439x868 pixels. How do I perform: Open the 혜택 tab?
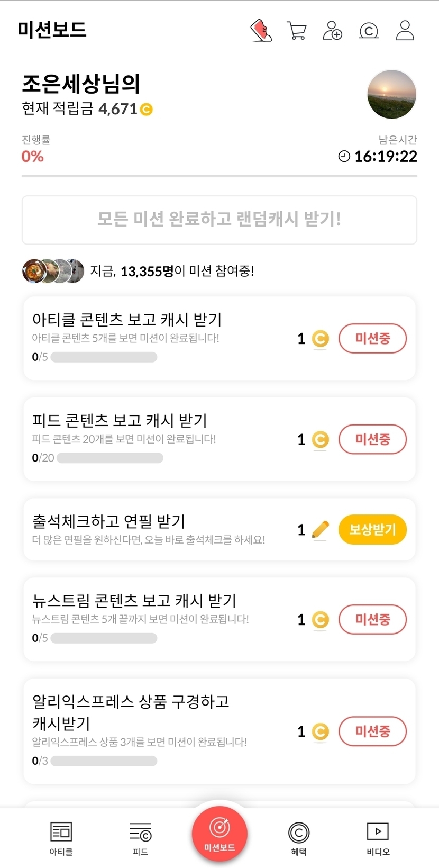click(299, 838)
